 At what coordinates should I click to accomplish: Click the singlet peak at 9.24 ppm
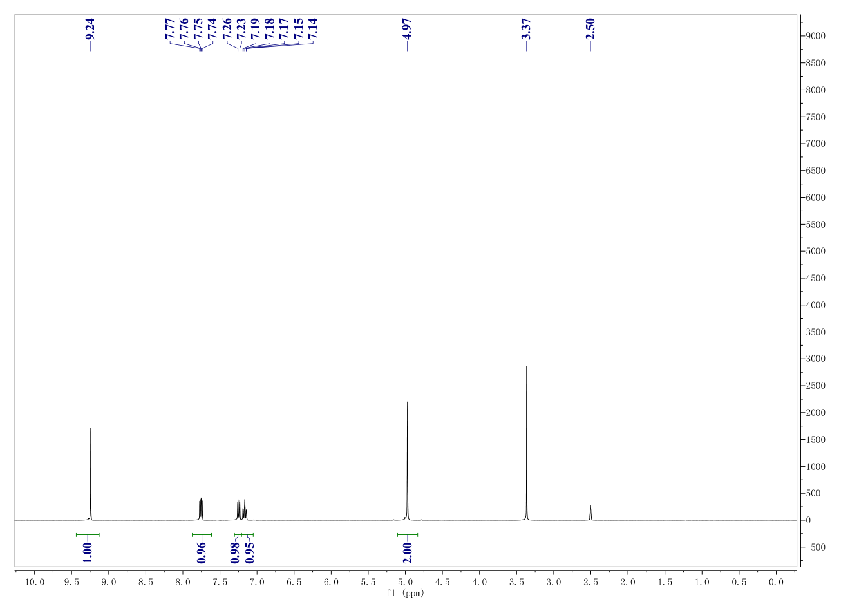[x=91, y=473]
